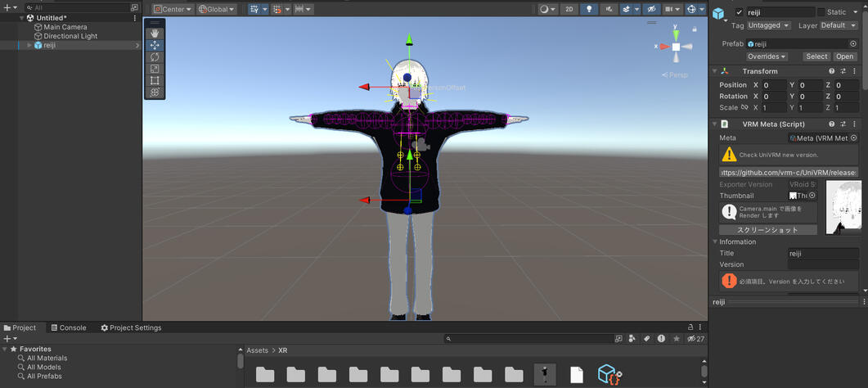Click the prefab Open button
Screen dimensions: 868x388
844,56
